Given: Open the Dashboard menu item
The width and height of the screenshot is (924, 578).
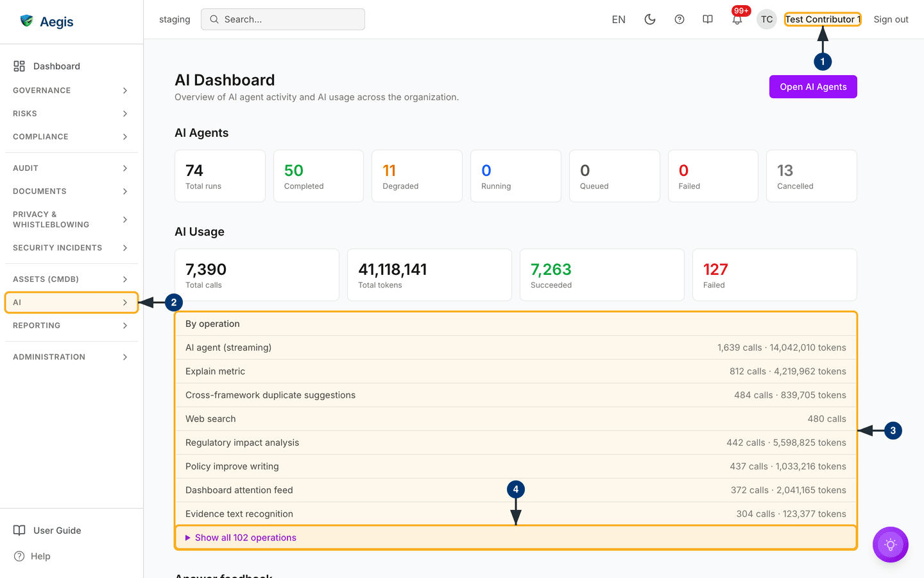Looking at the screenshot, I should click(71, 66).
